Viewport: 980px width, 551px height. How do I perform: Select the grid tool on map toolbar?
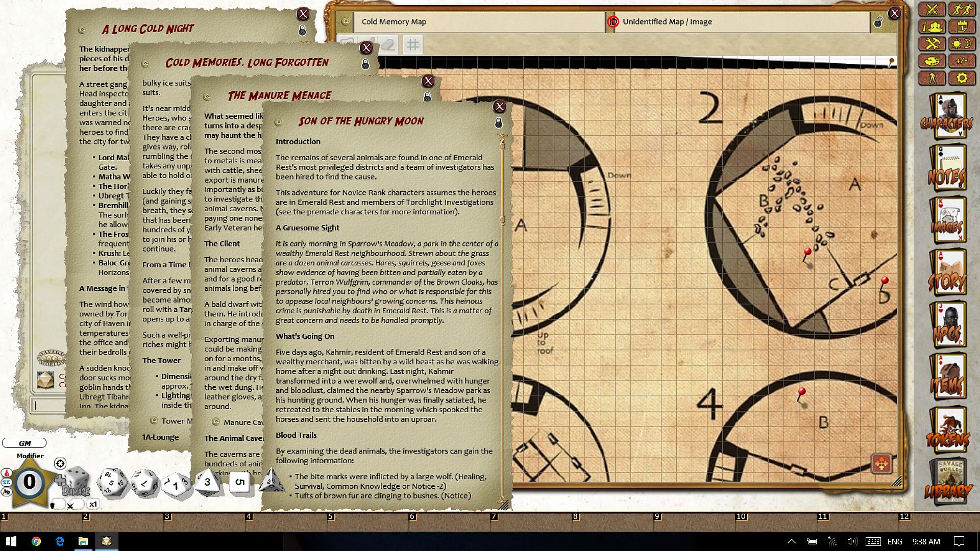(x=412, y=45)
